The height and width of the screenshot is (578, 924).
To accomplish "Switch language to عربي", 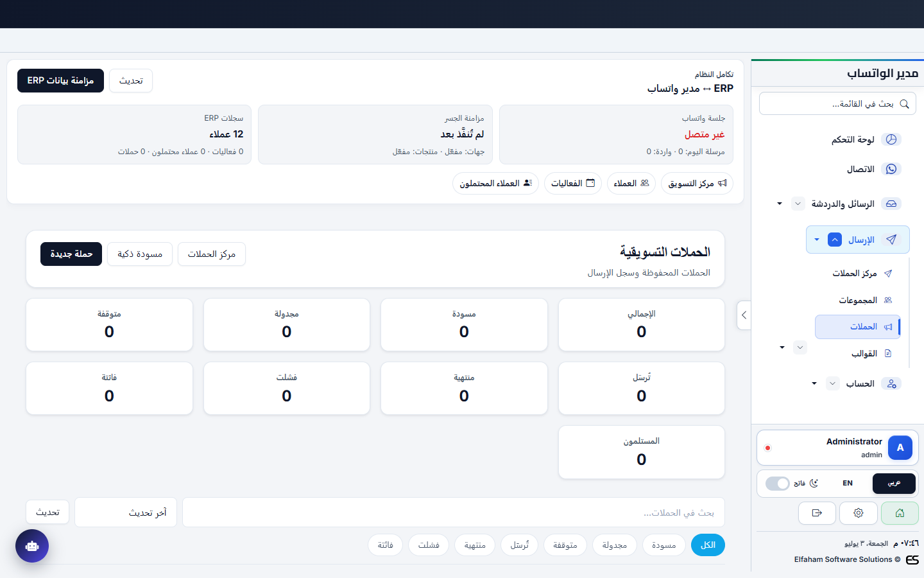I will click(x=894, y=484).
